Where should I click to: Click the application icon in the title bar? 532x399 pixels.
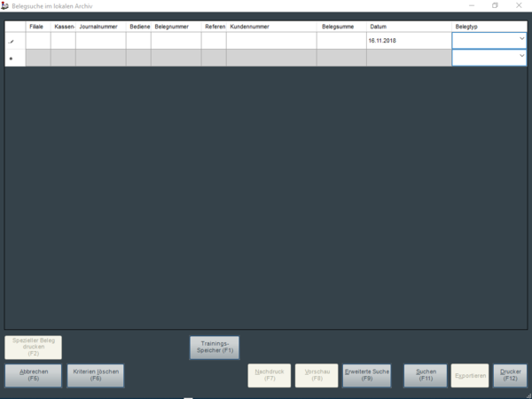coord(6,6)
